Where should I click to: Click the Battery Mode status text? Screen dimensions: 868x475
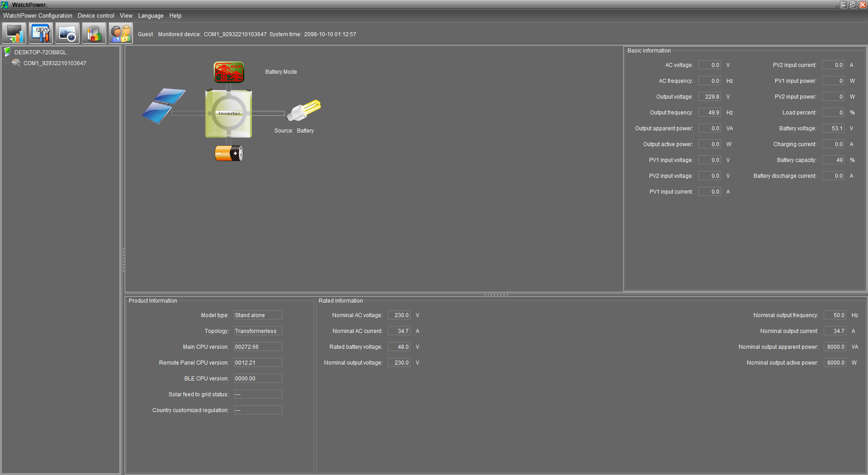(281, 72)
